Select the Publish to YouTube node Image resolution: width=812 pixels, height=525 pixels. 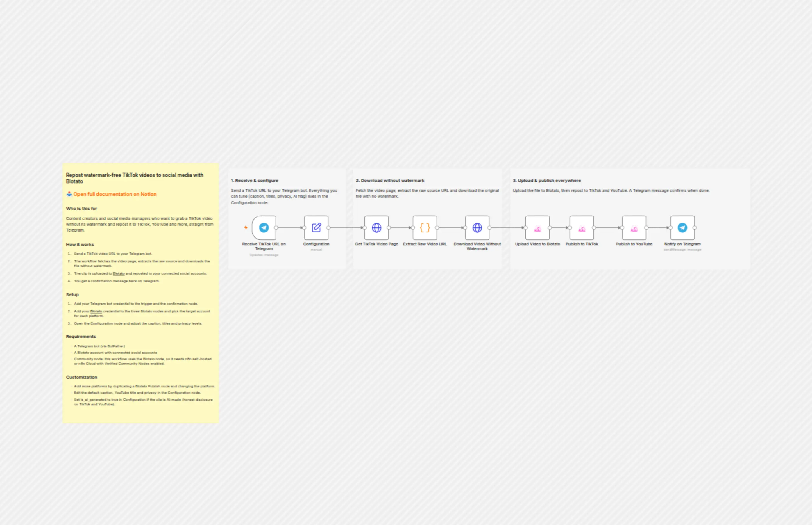point(634,227)
